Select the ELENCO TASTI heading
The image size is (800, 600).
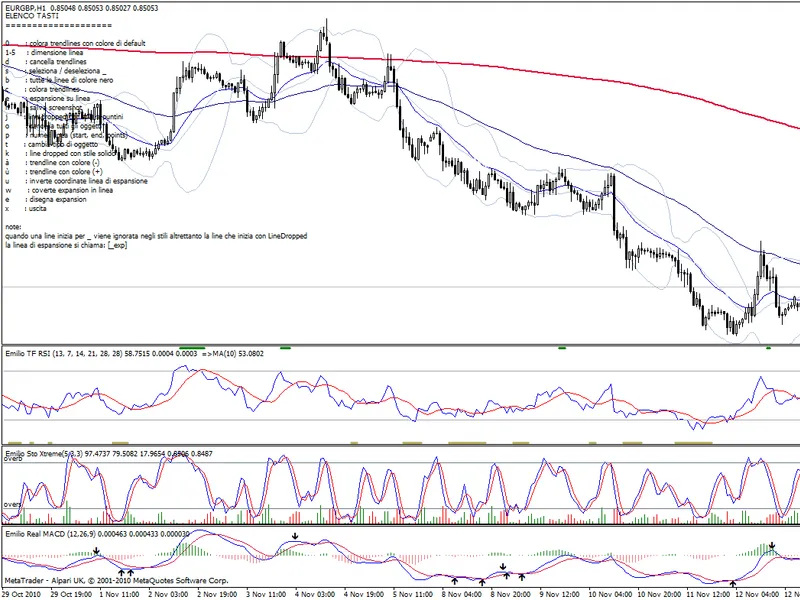click(x=32, y=16)
